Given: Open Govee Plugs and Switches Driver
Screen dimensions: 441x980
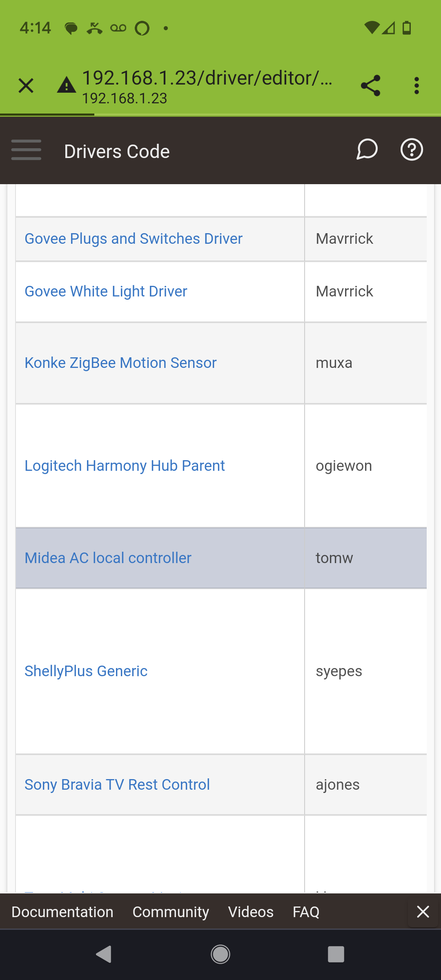Looking at the screenshot, I should 134,239.
